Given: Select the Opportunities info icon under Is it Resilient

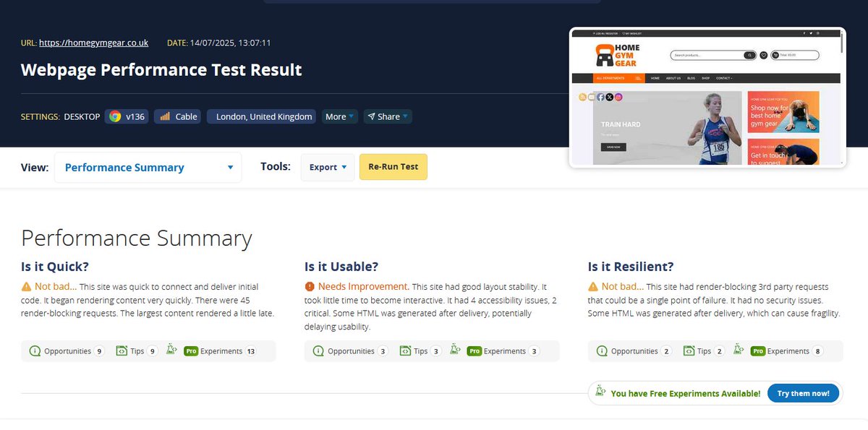Looking at the screenshot, I should 600,351.
